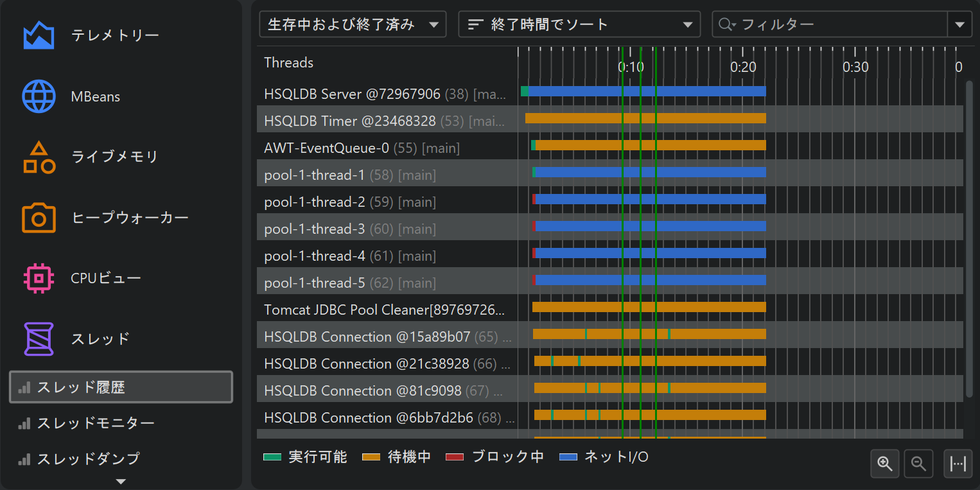
Task: Click the スレッド spool icon
Action: point(39,338)
